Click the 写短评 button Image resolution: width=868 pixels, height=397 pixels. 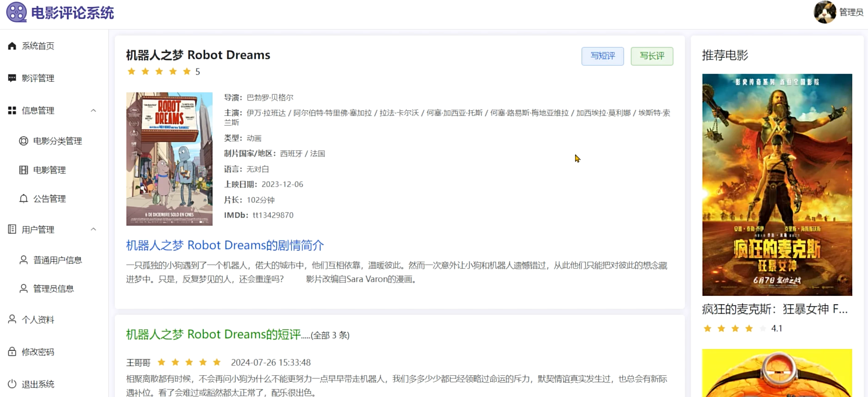(x=603, y=56)
